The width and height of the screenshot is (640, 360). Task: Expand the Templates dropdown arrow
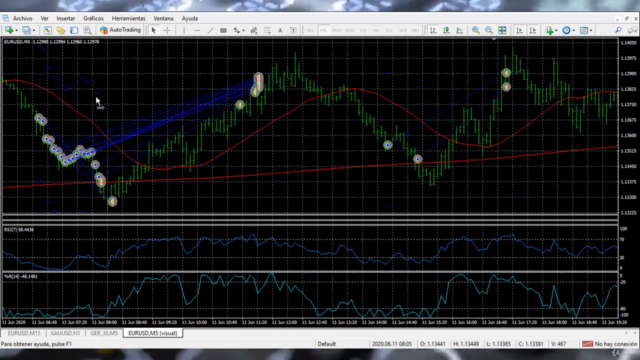click(x=591, y=30)
